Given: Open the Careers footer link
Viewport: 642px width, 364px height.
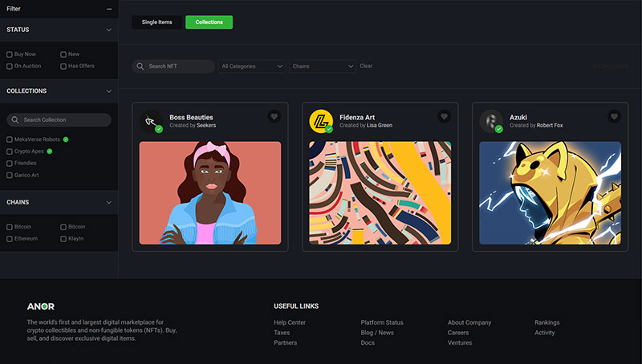Looking at the screenshot, I should coord(458,333).
